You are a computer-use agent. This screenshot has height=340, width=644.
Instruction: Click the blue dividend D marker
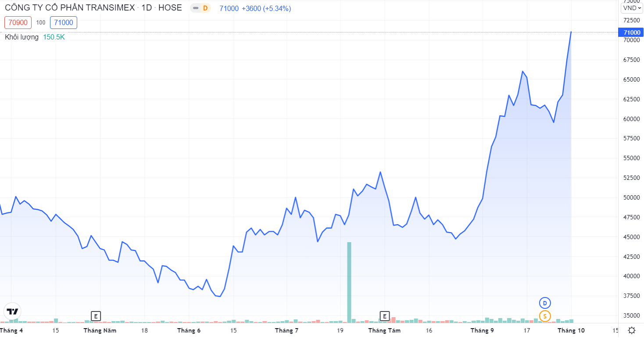(x=545, y=303)
